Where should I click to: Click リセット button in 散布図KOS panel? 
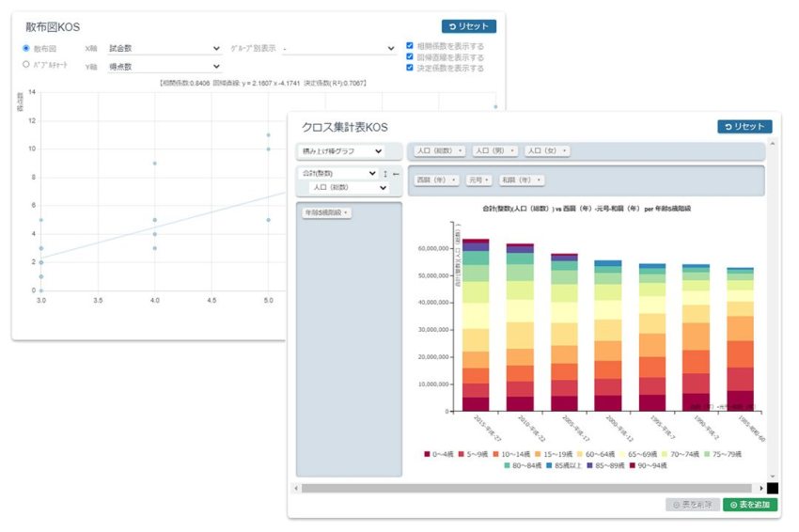click(x=468, y=26)
